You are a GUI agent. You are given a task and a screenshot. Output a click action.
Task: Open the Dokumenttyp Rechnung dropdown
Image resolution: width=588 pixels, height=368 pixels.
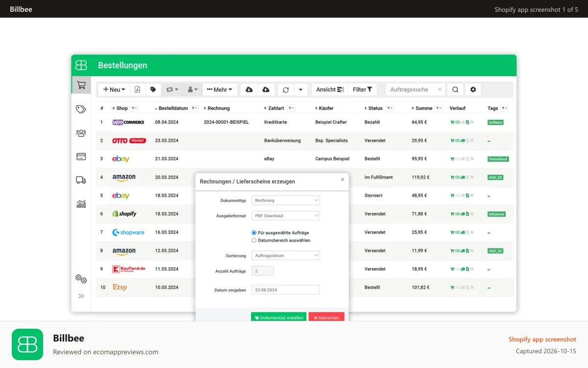[286, 200]
